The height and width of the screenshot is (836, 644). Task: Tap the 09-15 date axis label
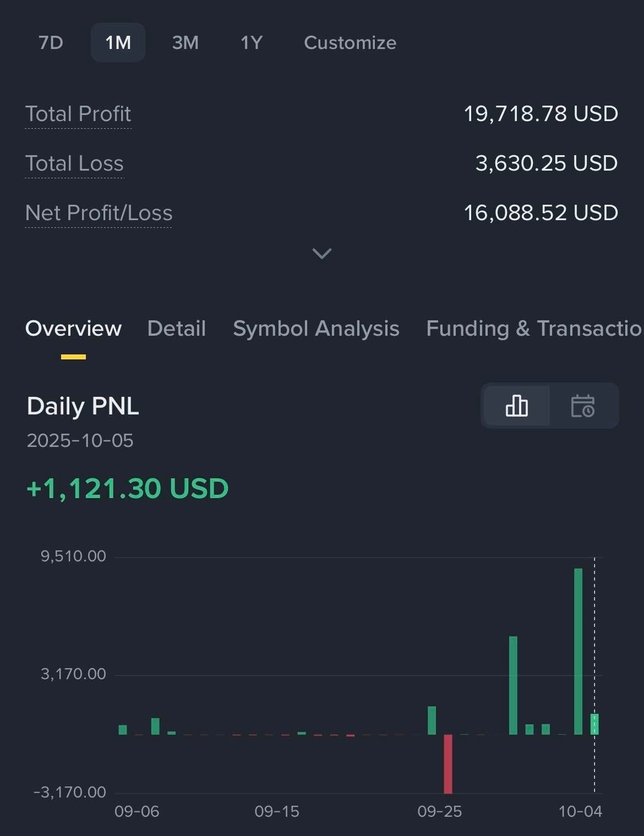tap(277, 811)
